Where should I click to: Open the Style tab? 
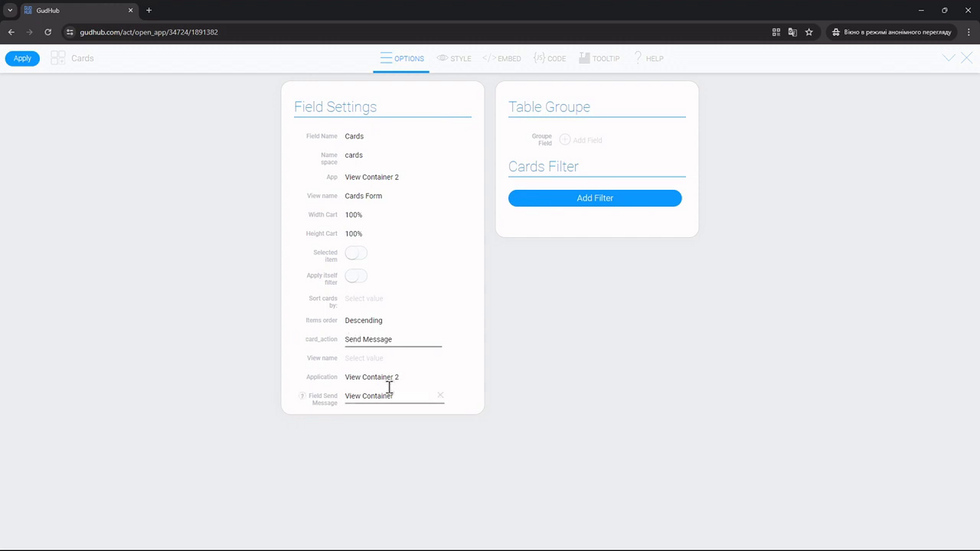pos(454,58)
